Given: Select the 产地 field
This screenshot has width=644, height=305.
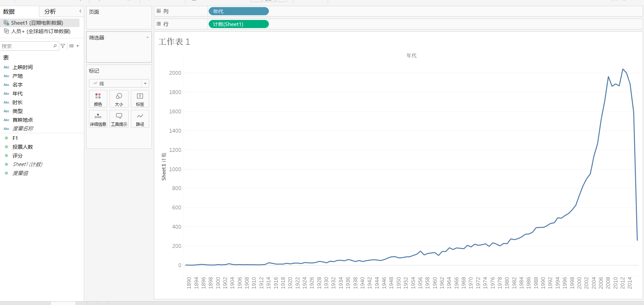Looking at the screenshot, I should [18, 76].
